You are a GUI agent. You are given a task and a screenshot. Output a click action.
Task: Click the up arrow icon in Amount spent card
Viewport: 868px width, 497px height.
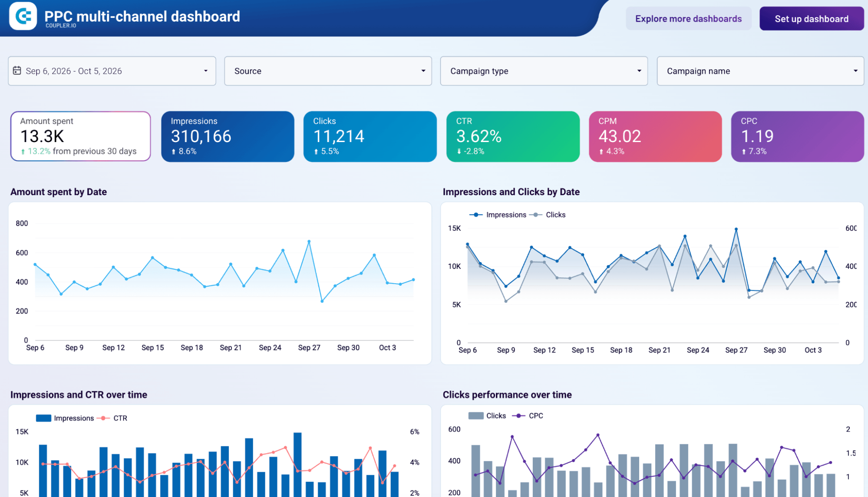click(x=23, y=152)
